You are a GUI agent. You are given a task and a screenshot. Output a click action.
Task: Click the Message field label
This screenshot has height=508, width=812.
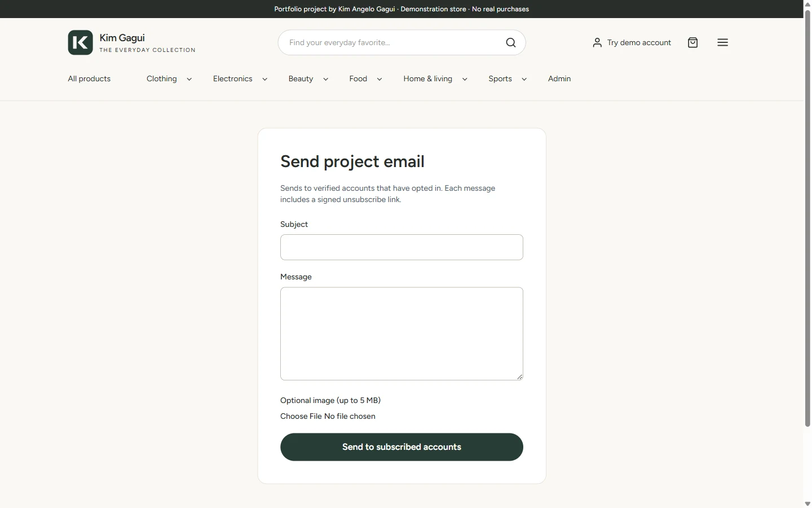(x=295, y=277)
